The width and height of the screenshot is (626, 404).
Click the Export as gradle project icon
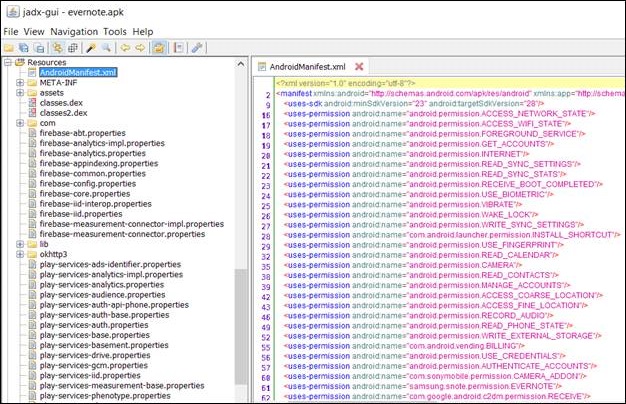point(40,47)
